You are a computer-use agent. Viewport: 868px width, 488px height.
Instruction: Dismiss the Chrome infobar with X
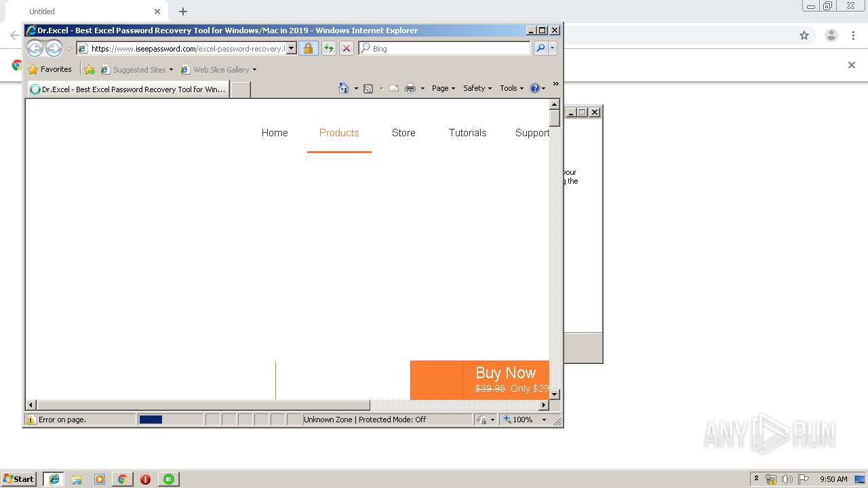[852, 65]
